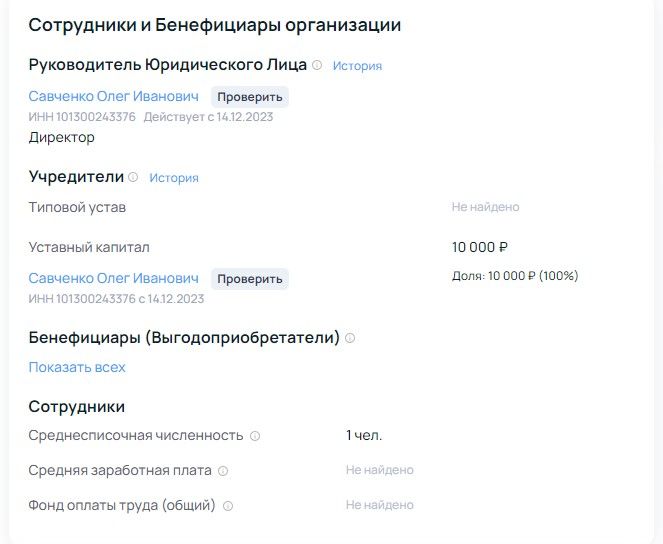
Task: Open История link next to Учредители
Action: pos(174,178)
